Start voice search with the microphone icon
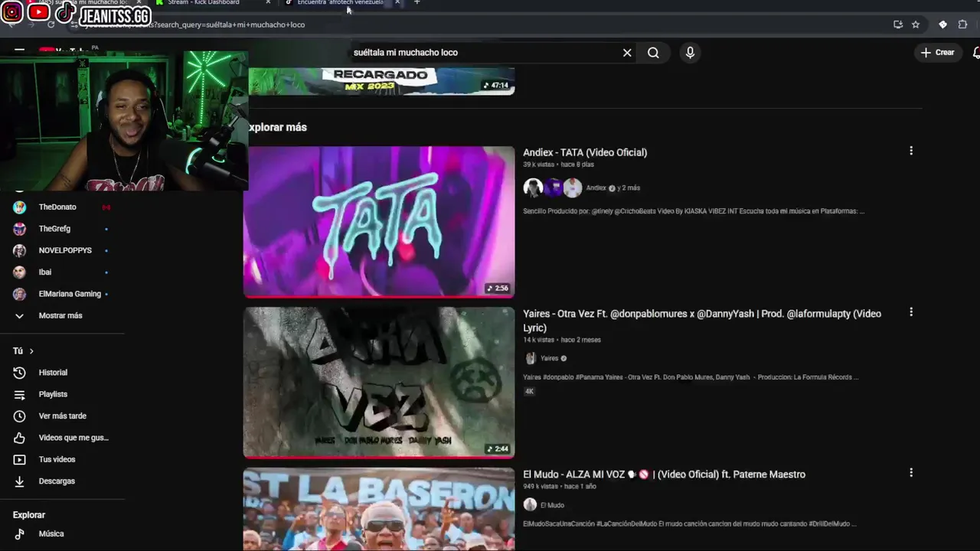Screen dimensions: 980x551 690,53
